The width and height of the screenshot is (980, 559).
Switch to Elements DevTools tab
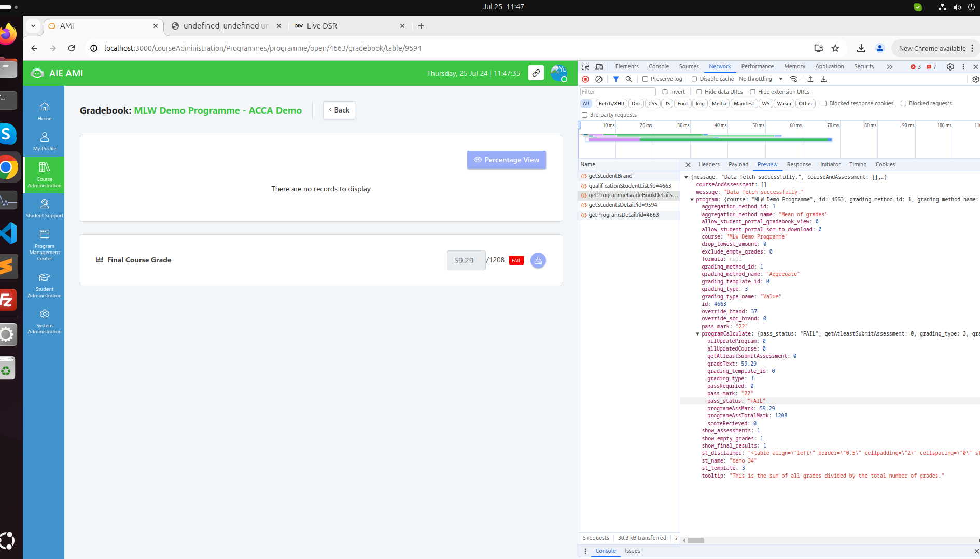coord(627,67)
